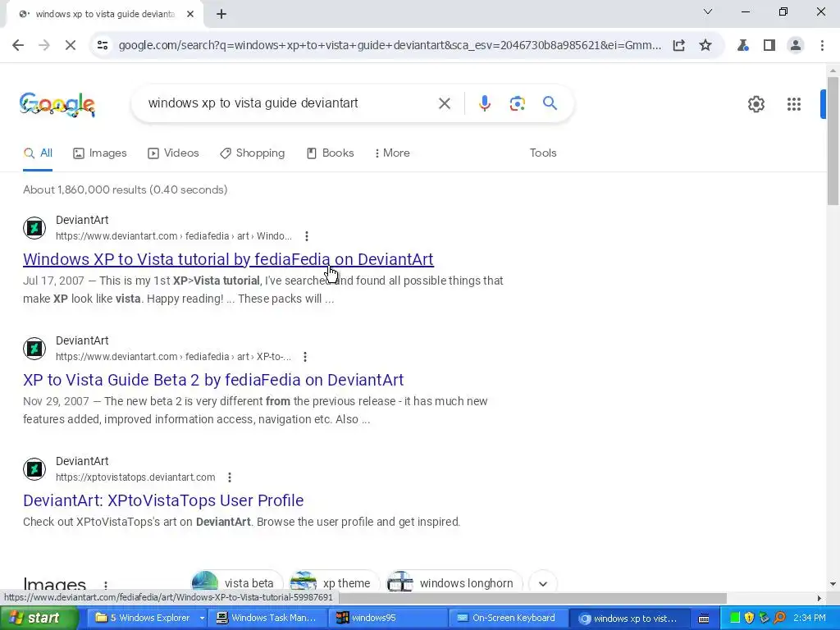This screenshot has width=840, height=630.
Task: Expand the Windows Explorer taskbar group arrow
Action: pyautogui.click(x=202, y=619)
